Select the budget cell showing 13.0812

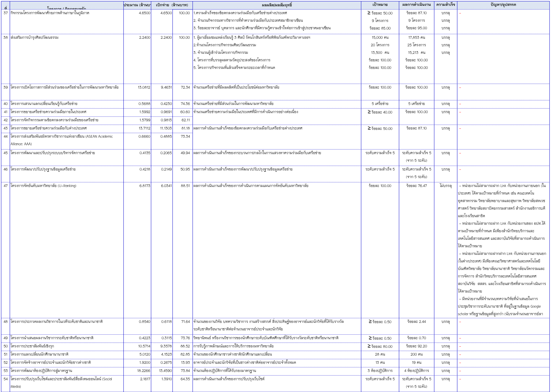[x=144, y=87]
